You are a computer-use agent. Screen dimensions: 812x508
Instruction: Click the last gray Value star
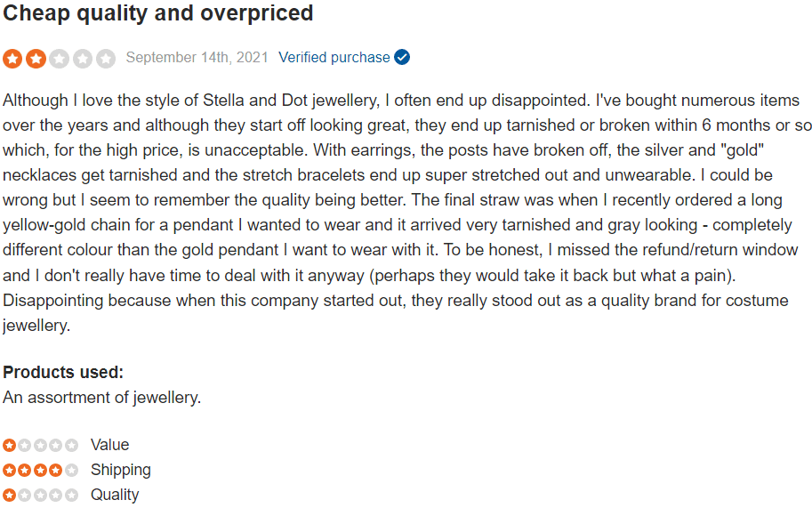(x=71, y=445)
